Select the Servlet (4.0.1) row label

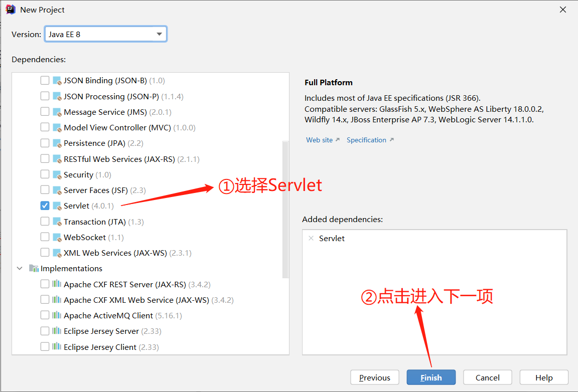pos(88,206)
